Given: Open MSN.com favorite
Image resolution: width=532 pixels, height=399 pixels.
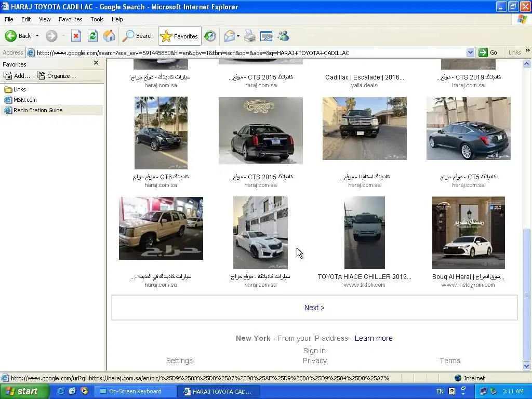Looking at the screenshot, I should (x=20, y=100).
